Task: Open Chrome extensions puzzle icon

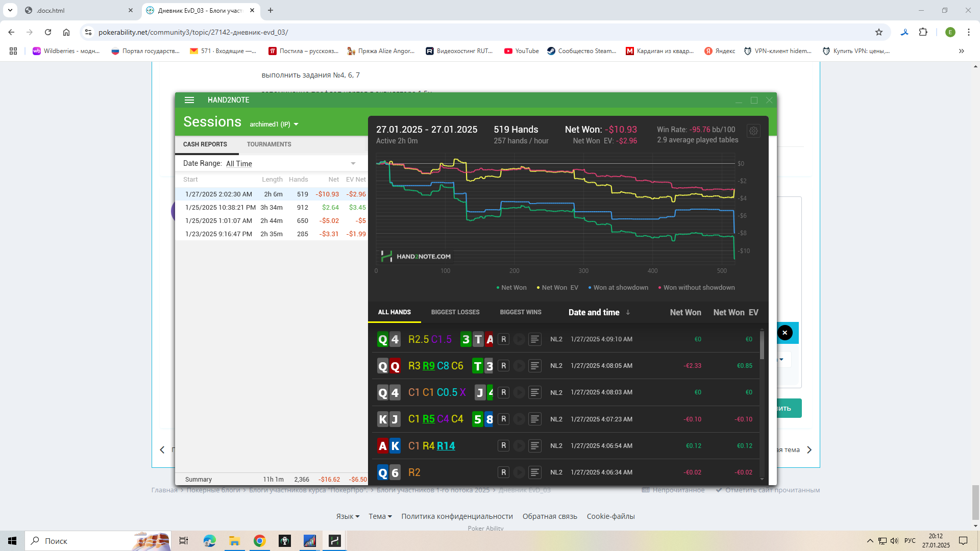Action: click(x=923, y=32)
